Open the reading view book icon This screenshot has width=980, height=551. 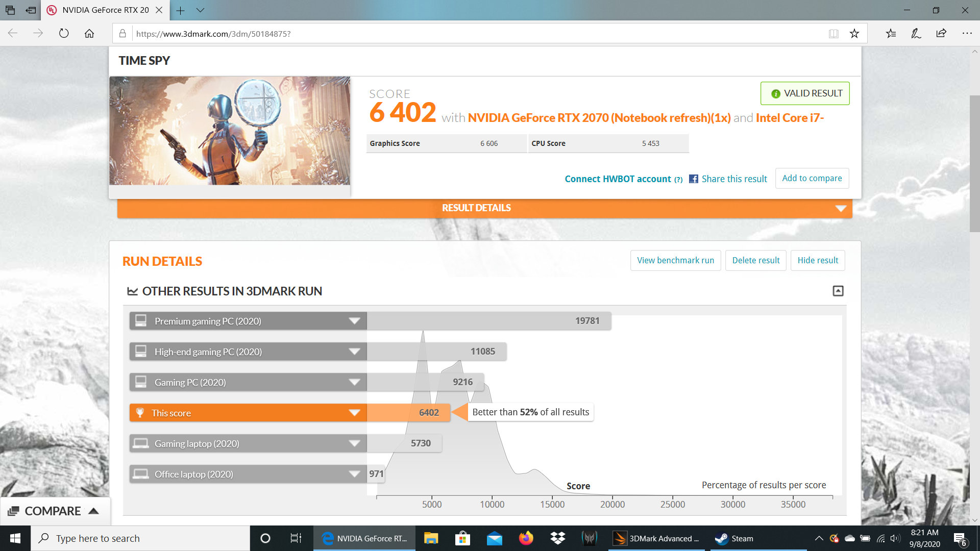(834, 34)
